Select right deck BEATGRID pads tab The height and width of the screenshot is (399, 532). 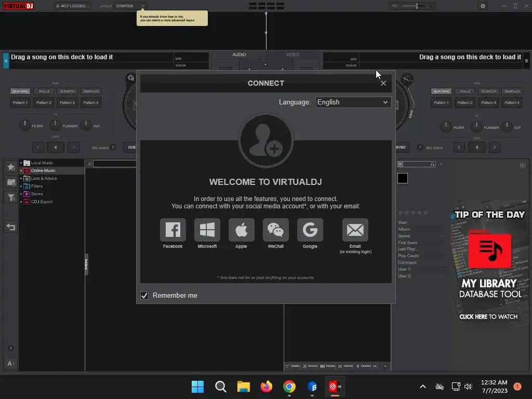pyautogui.click(x=442, y=91)
